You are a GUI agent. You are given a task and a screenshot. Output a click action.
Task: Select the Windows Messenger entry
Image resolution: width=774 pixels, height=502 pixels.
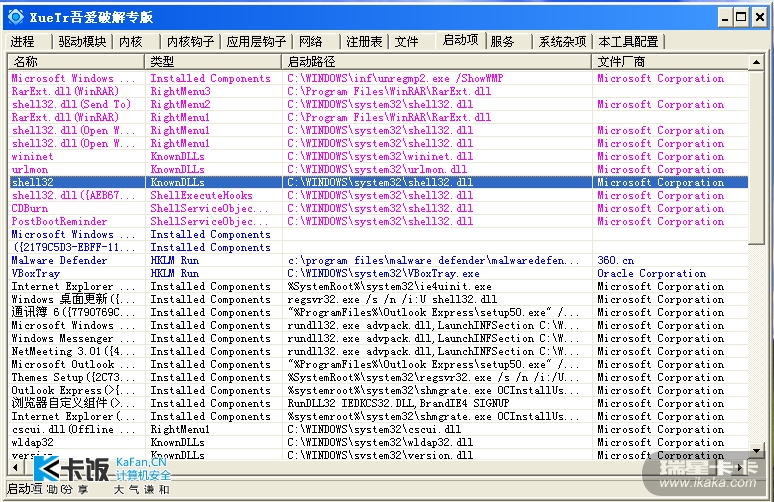coord(378,338)
